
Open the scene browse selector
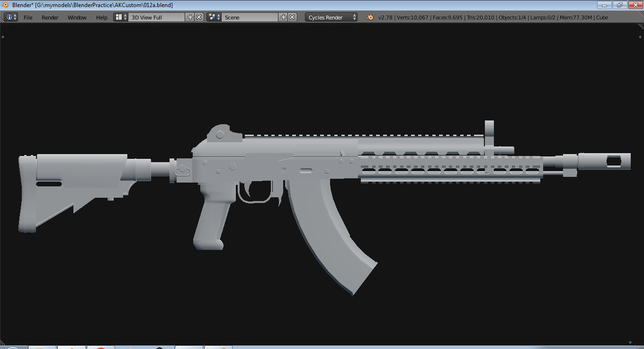[x=214, y=17]
